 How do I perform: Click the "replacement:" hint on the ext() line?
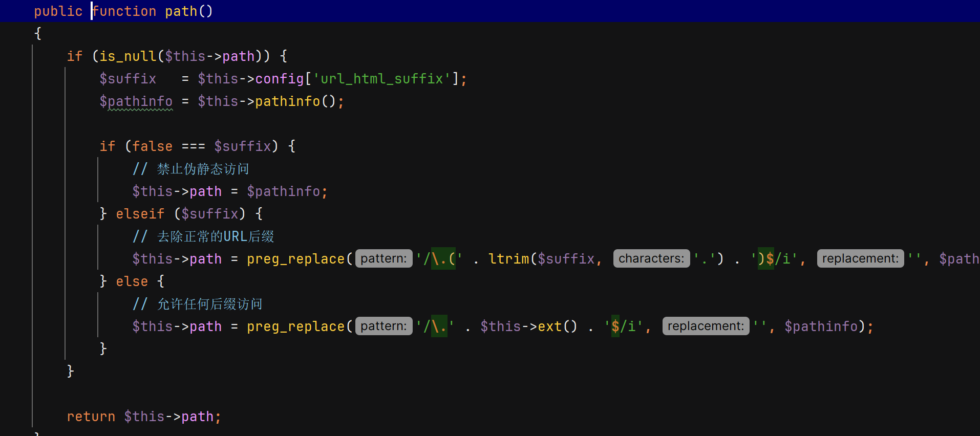(706, 326)
